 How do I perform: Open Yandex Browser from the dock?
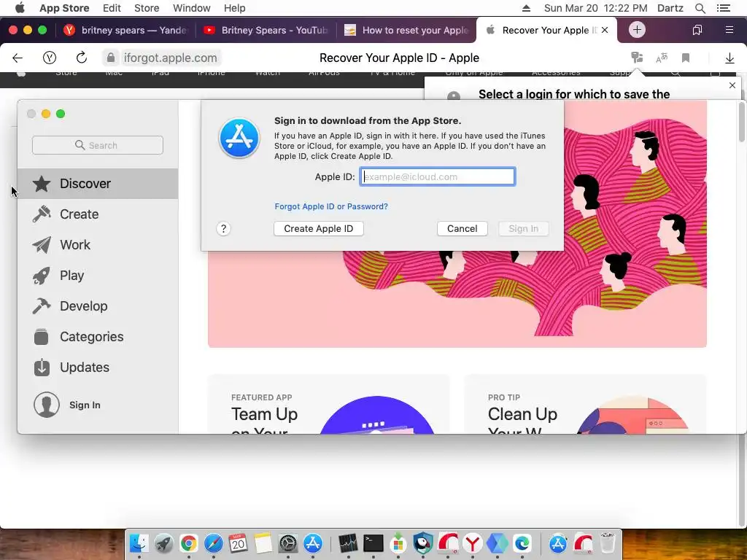(473, 542)
